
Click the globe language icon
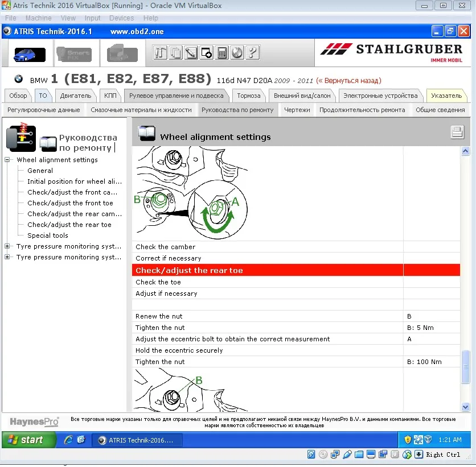(x=237, y=53)
